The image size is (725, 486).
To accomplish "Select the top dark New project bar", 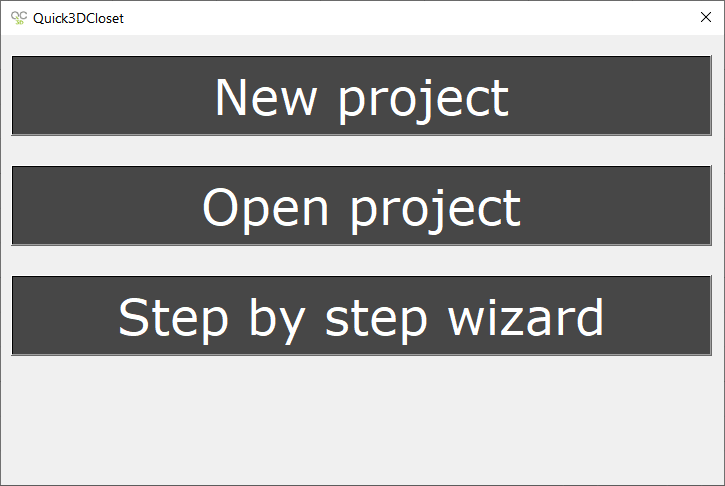I will click(x=362, y=96).
